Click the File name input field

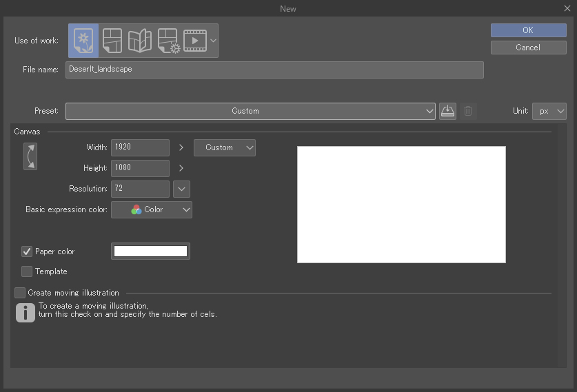coord(274,70)
